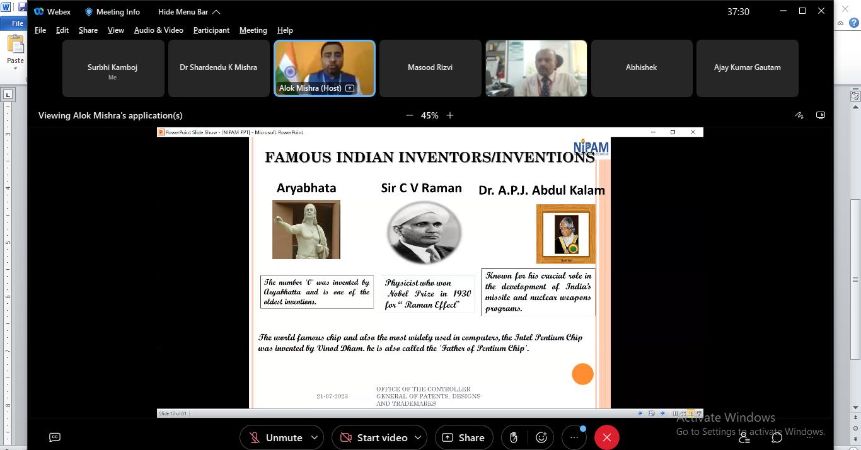
Task: Expand the audio options arrow next to Unmute
Action: (315, 437)
